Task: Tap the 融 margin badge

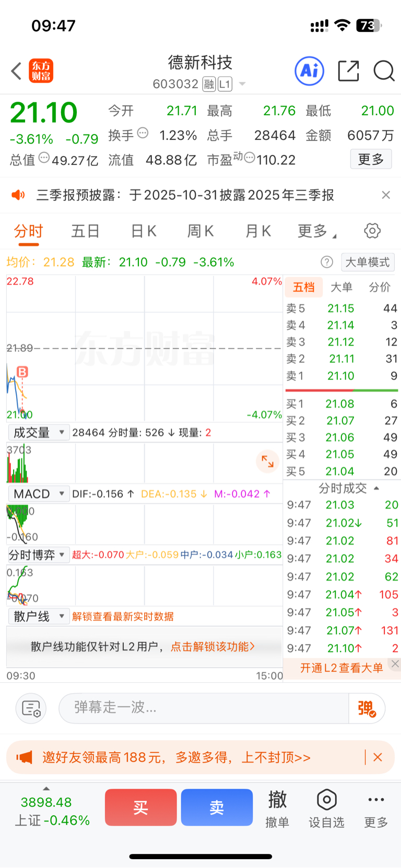Action: tap(209, 84)
